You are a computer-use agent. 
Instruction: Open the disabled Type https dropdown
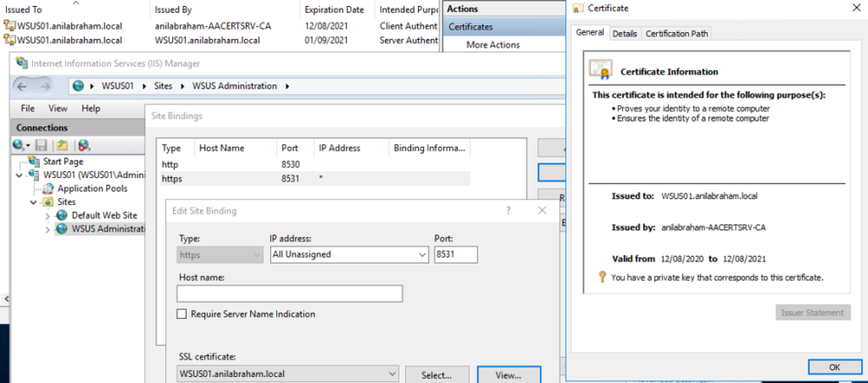coord(257,254)
